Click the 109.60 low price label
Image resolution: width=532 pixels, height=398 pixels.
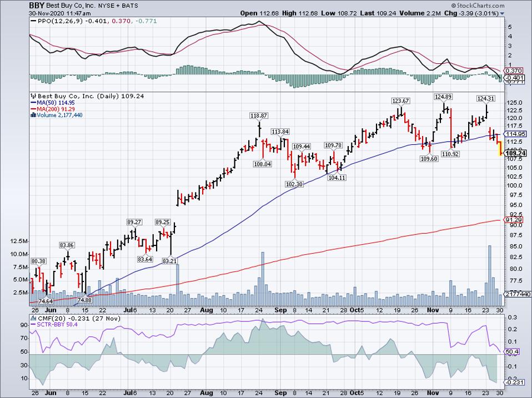[x=429, y=158]
